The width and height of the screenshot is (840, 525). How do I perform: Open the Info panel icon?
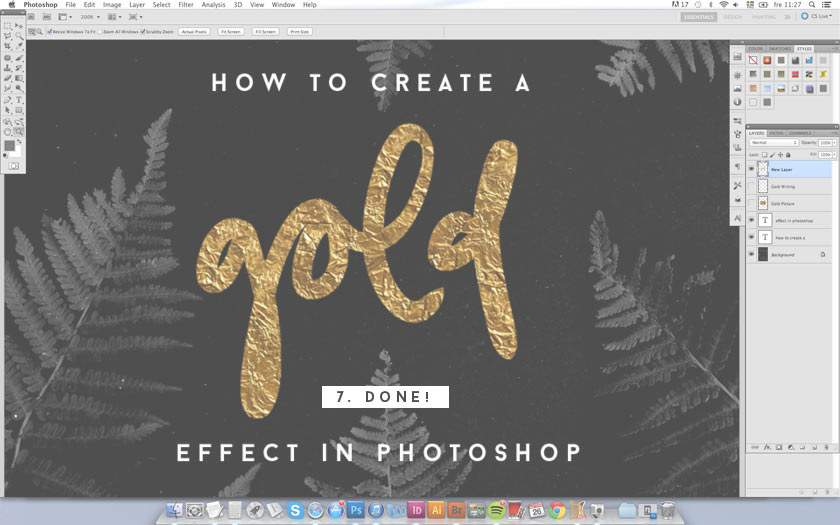738,102
